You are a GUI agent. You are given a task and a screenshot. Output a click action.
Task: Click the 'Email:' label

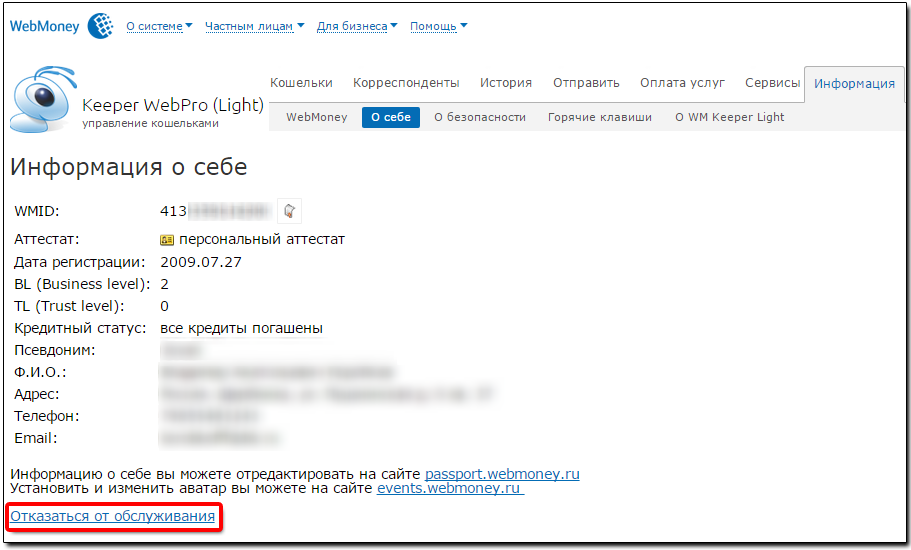(x=35, y=438)
